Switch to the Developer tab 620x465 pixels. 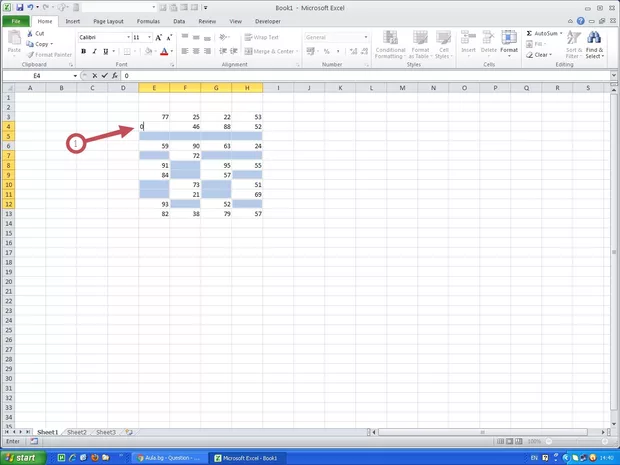click(268, 21)
